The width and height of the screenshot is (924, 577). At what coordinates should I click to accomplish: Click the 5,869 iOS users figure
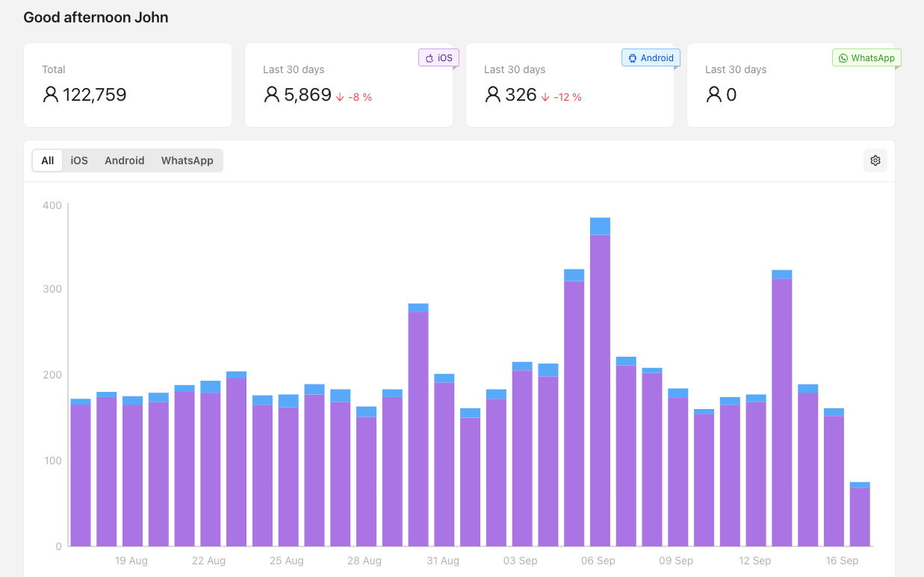[307, 95]
